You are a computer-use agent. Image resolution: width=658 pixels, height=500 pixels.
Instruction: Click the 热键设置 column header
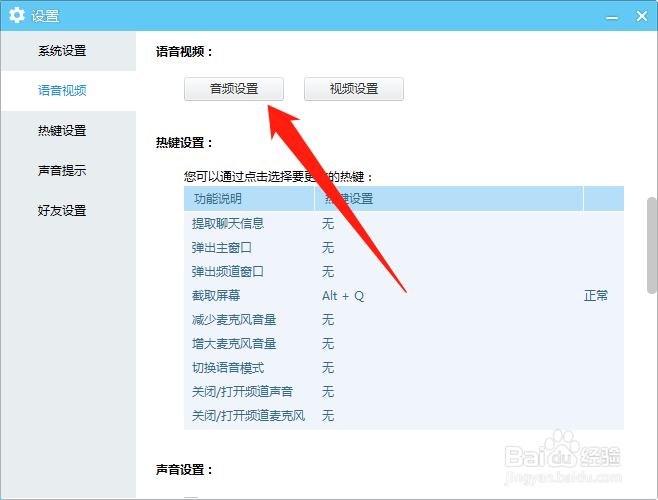pos(449,199)
